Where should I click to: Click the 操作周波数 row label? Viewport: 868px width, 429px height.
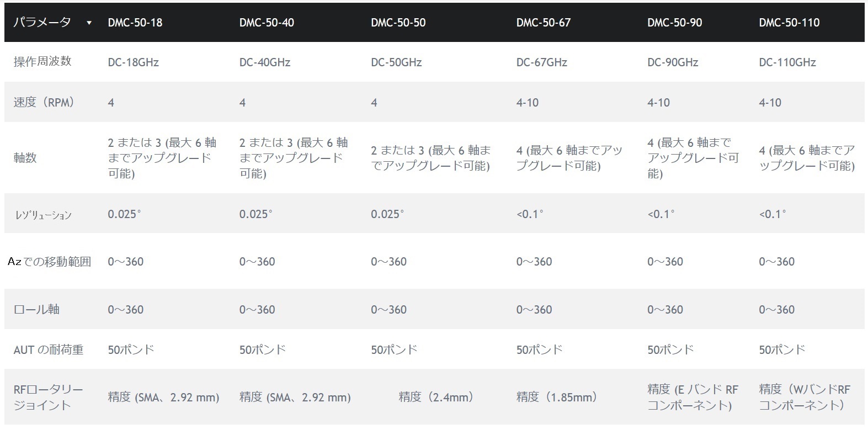pyautogui.click(x=42, y=61)
